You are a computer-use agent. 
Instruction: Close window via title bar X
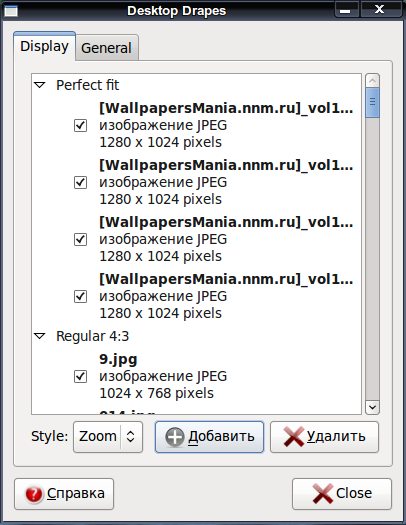[x=381, y=10]
